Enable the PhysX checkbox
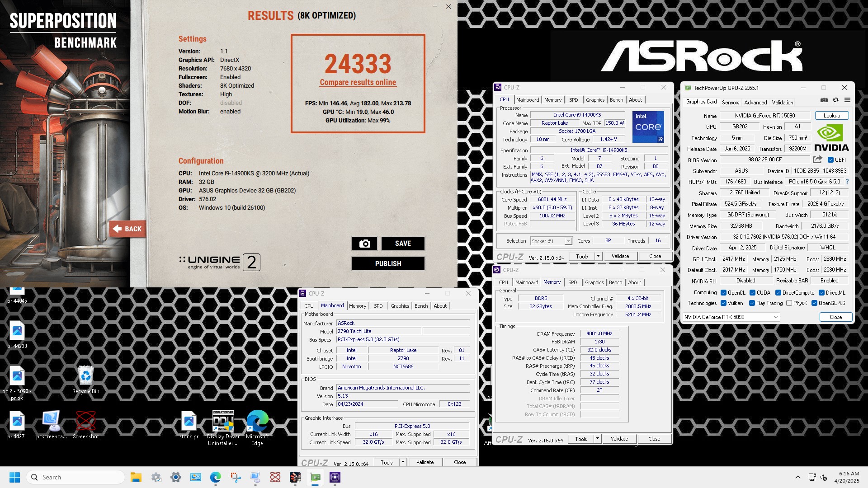The height and width of the screenshot is (488, 868). pyautogui.click(x=789, y=303)
